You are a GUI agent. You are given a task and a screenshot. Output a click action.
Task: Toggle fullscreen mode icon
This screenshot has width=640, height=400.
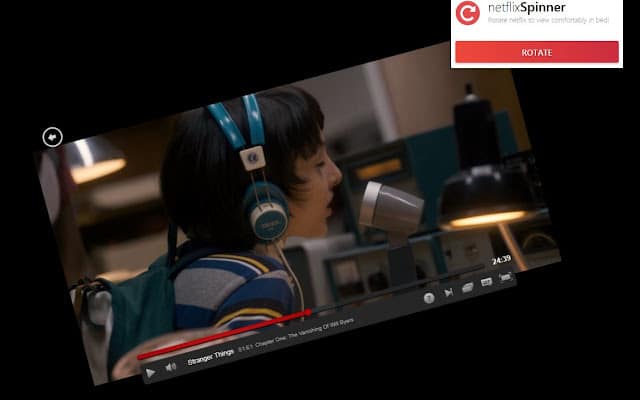[505, 278]
